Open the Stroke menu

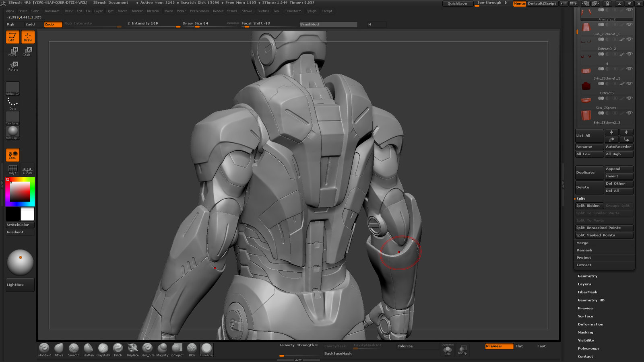(247, 11)
